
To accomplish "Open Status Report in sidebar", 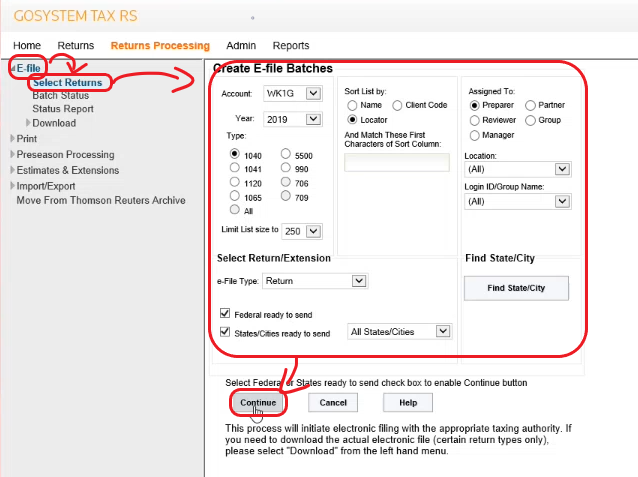I will [63, 109].
